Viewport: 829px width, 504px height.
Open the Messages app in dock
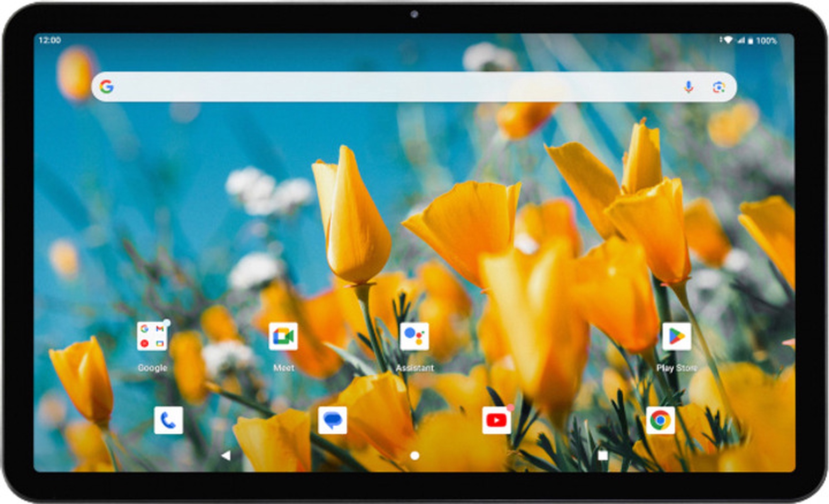(x=332, y=420)
